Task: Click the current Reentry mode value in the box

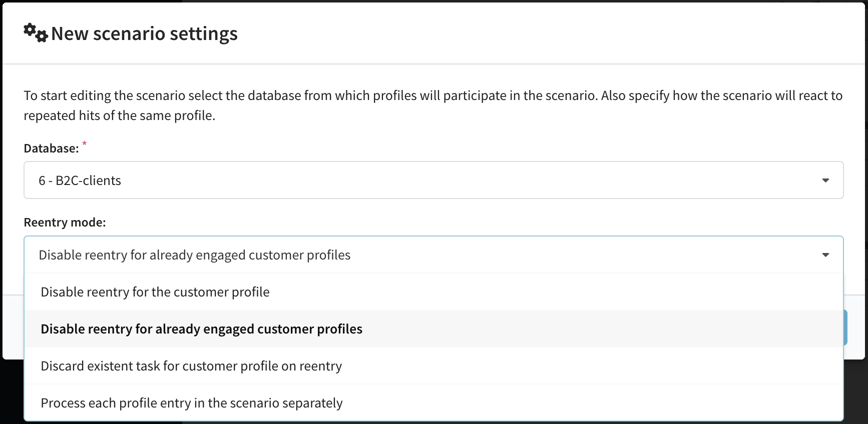Action: [x=195, y=255]
